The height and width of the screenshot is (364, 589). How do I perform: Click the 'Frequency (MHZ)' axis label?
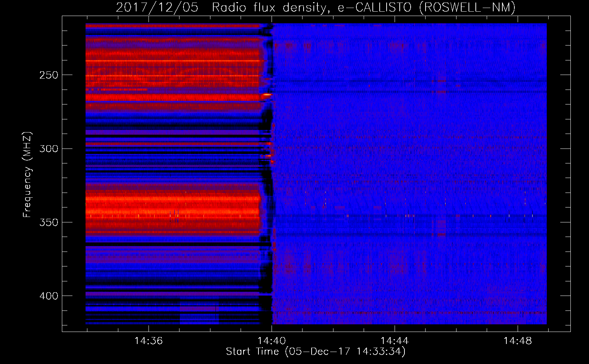(x=27, y=175)
